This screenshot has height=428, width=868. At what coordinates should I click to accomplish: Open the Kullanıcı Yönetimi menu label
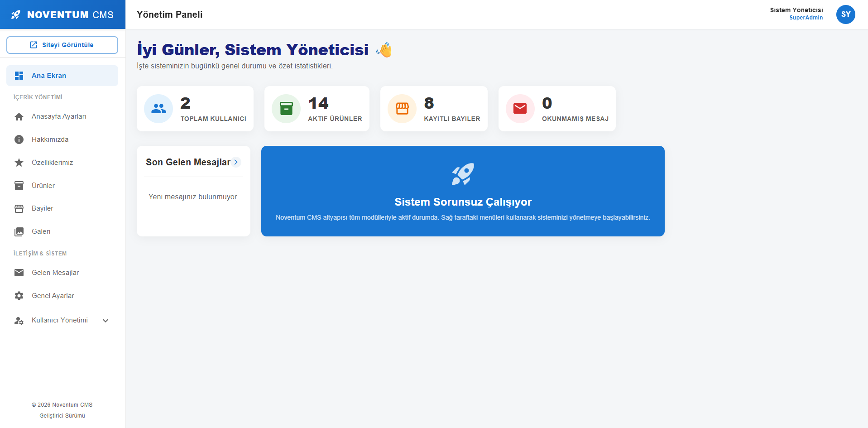coord(60,320)
